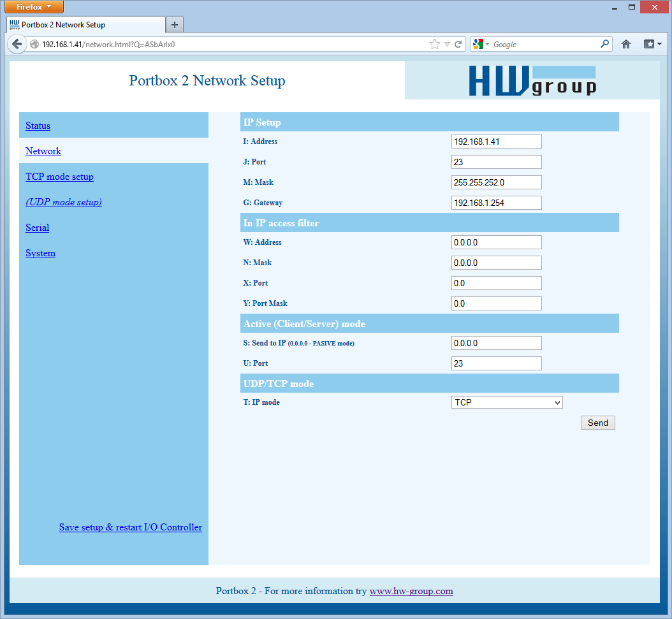This screenshot has height=619, width=672.
Task: Open the Status page link
Action: [38, 126]
